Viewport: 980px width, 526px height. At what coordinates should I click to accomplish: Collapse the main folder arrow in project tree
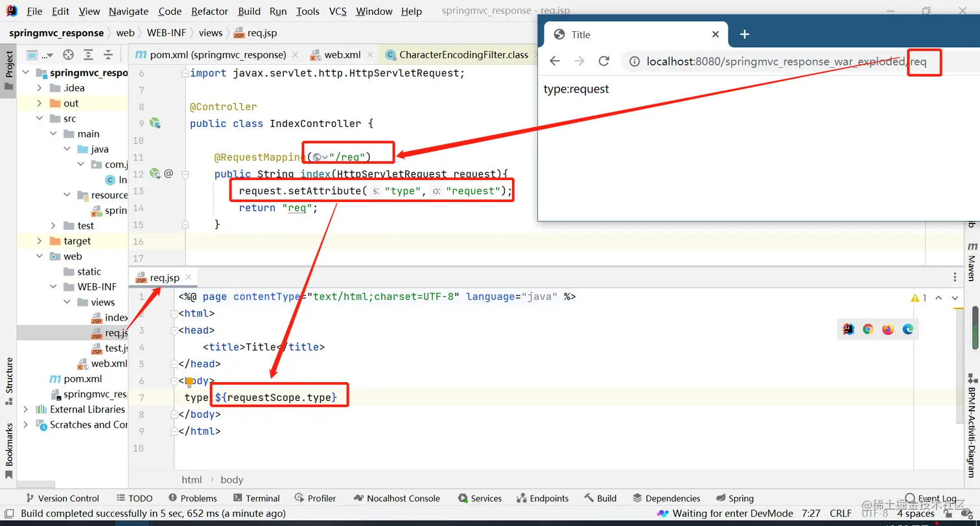[53, 134]
